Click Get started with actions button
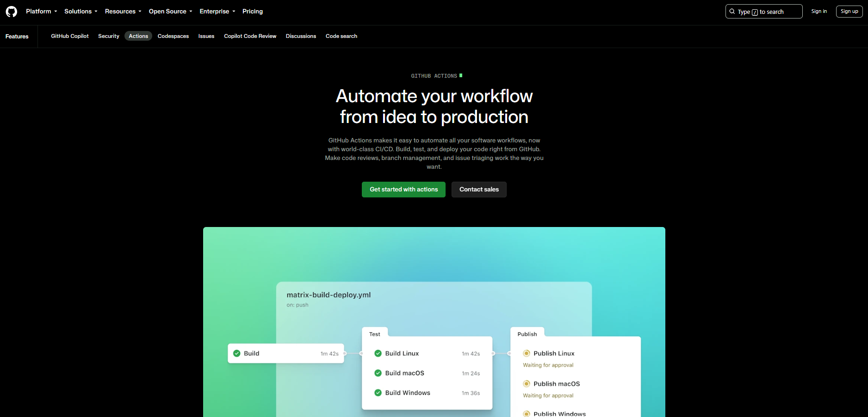 (403, 190)
